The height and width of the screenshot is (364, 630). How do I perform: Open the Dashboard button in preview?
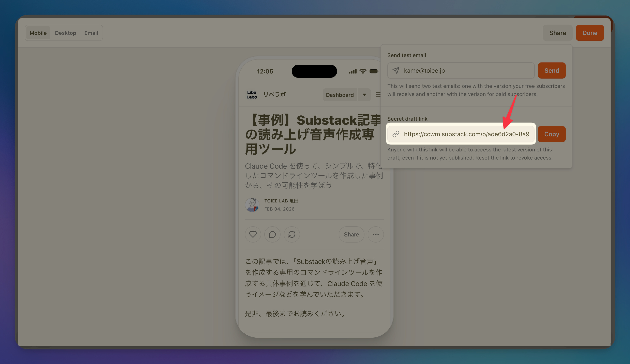pos(340,95)
